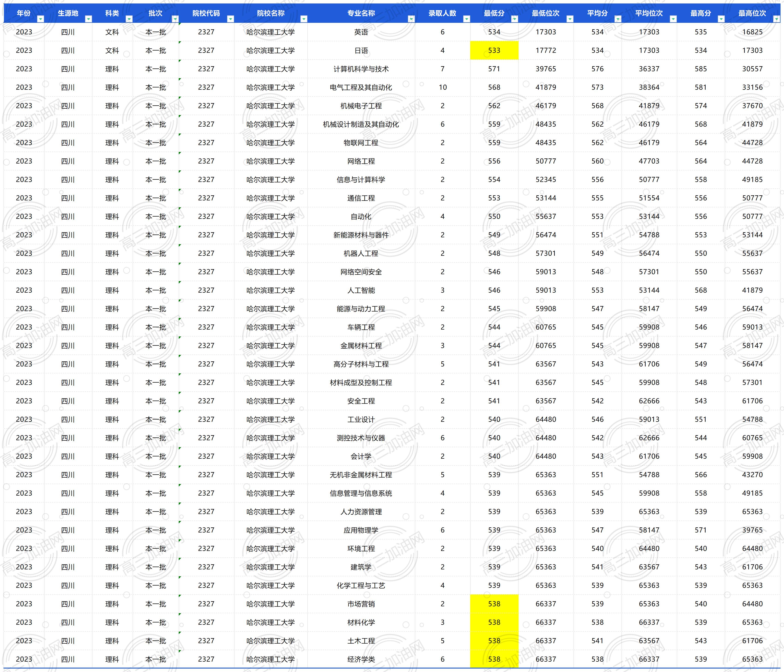Viewport: 784px width, 672px height.
Task: Select the 测控技术与仪器 major cell
Action: tap(361, 438)
